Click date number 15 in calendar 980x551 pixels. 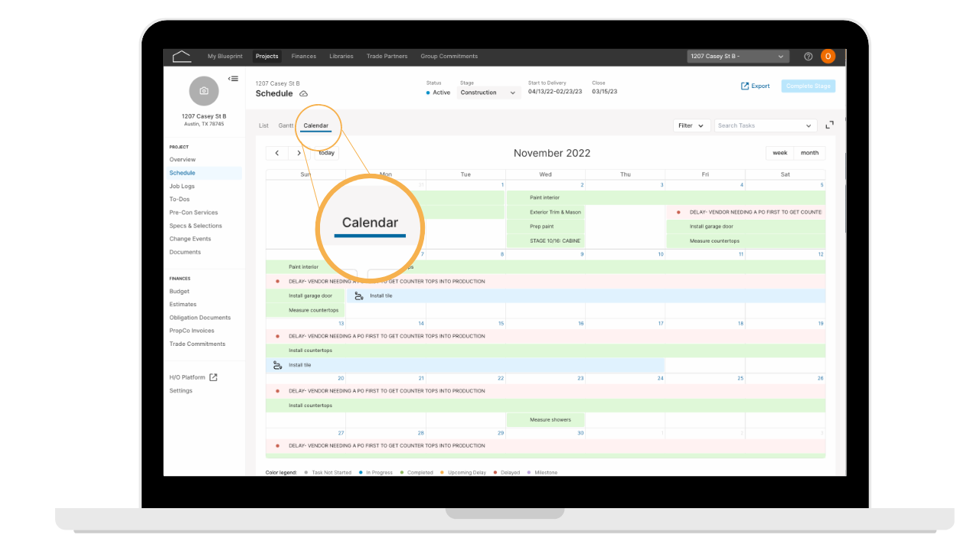[501, 324]
